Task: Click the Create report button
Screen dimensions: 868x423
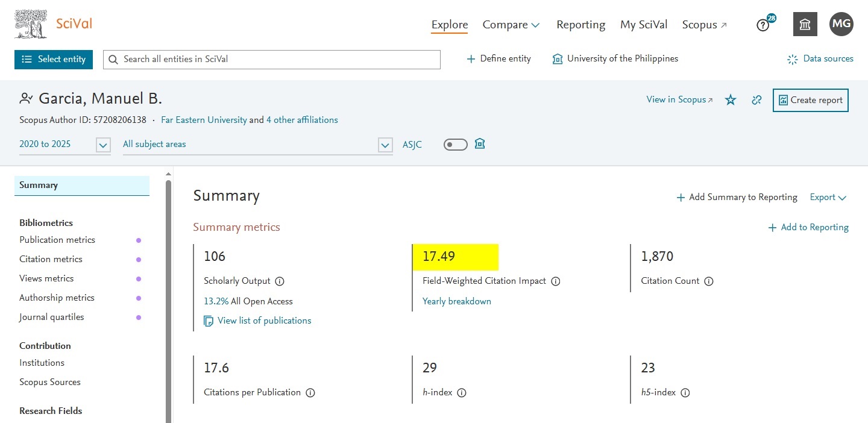Action: 810,100
